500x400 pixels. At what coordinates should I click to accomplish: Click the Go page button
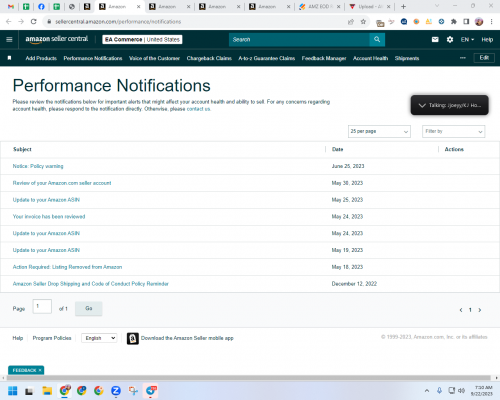(x=89, y=308)
